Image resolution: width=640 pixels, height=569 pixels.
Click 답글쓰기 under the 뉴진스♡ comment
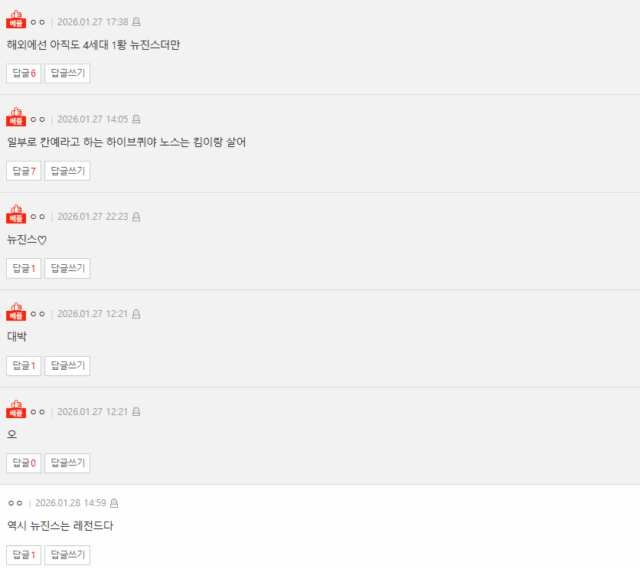click(x=67, y=268)
